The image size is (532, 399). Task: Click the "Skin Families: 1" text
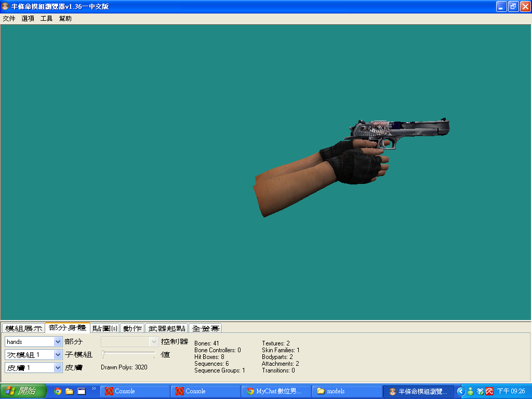[281, 350]
